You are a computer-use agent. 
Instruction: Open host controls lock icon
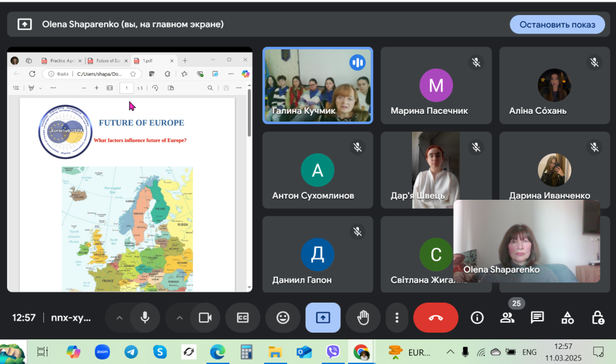tap(597, 318)
